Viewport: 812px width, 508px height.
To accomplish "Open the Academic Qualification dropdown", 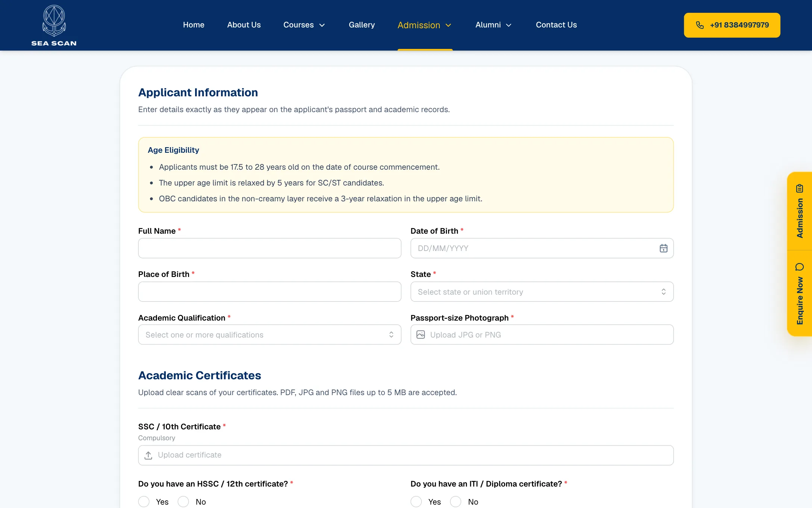I will (x=270, y=335).
